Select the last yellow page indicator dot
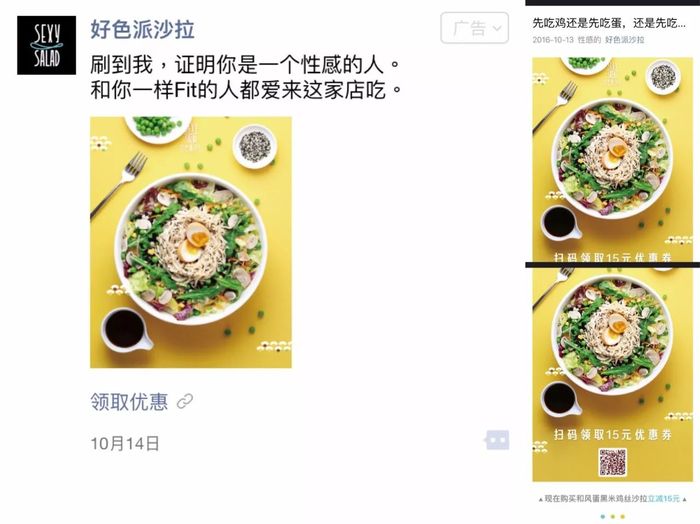 (x=622, y=517)
